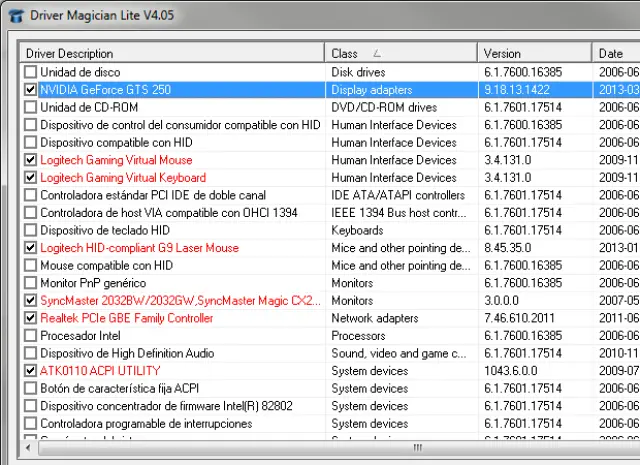Click the Class column header sort arrow
This screenshot has width=640, height=465.
(376, 53)
